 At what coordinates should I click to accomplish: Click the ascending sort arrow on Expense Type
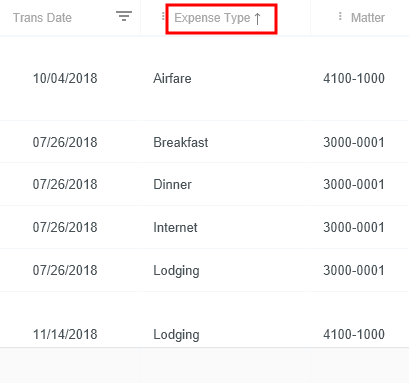click(x=257, y=18)
